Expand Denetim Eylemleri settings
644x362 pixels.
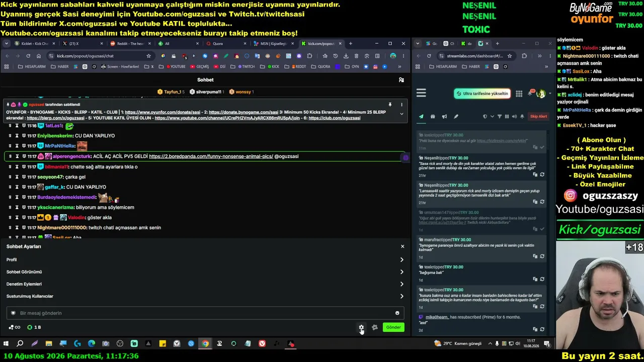[205, 284]
